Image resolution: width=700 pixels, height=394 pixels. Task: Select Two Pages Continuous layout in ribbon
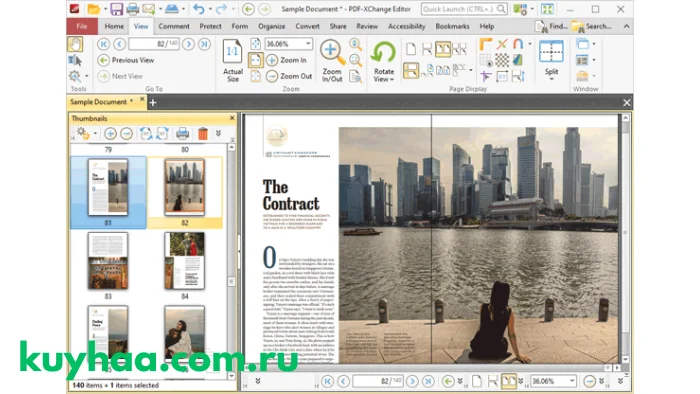click(459, 48)
